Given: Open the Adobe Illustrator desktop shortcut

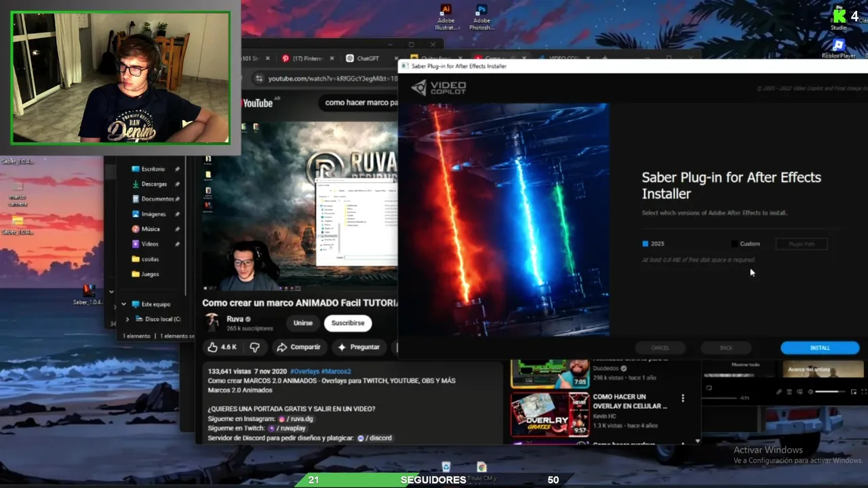Looking at the screenshot, I should 446,17.
